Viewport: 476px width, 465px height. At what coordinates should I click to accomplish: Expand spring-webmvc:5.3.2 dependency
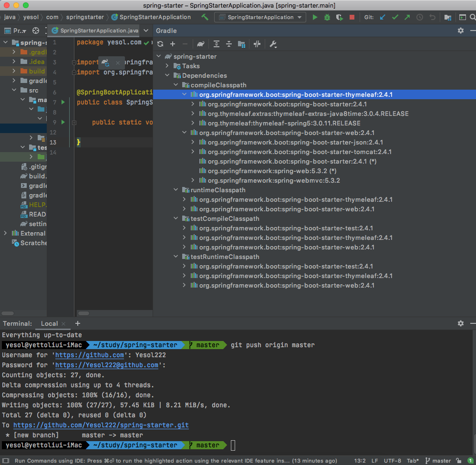[x=193, y=180]
